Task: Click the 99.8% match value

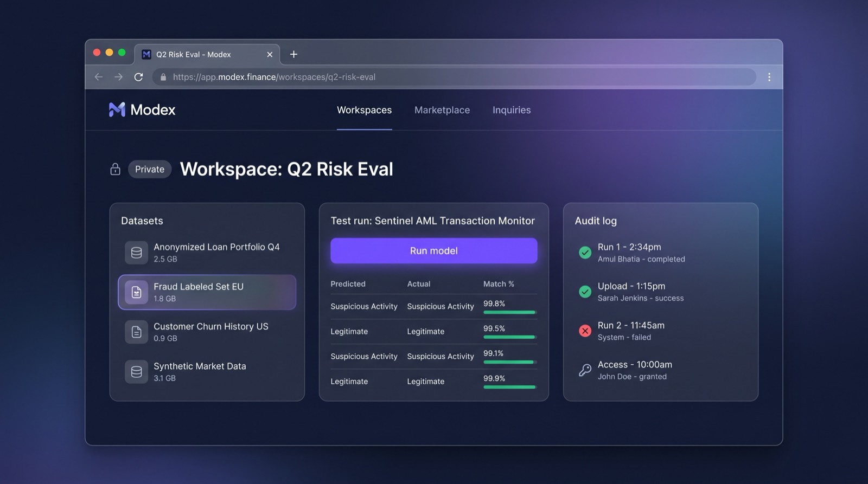Action: 494,304
